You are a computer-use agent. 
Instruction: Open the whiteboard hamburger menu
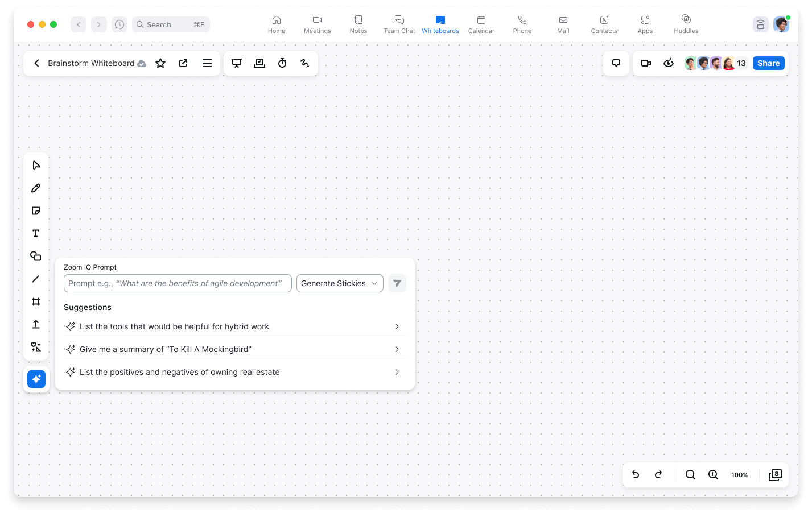pyautogui.click(x=207, y=63)
